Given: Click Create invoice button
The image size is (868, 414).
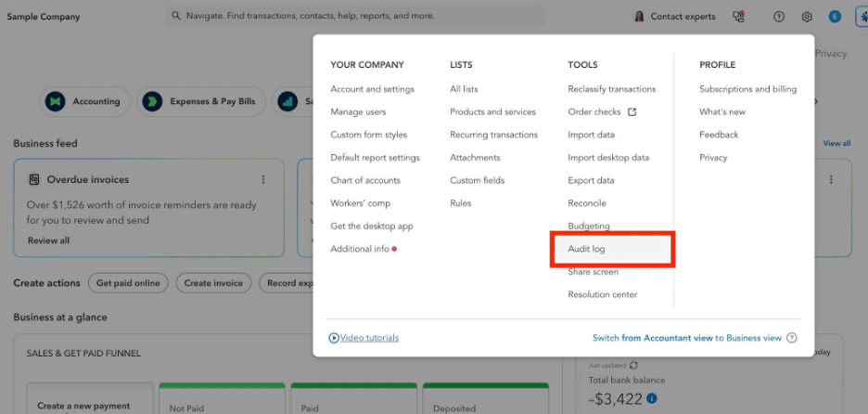Looking at the screenshot, I should pyautogui.click(x=213, y=283).
